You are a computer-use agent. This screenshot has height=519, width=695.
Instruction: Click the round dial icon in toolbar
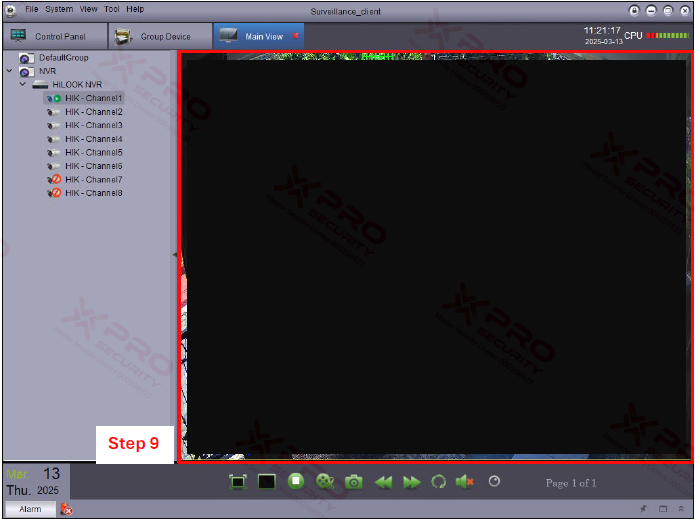click(x=494, y=481)
